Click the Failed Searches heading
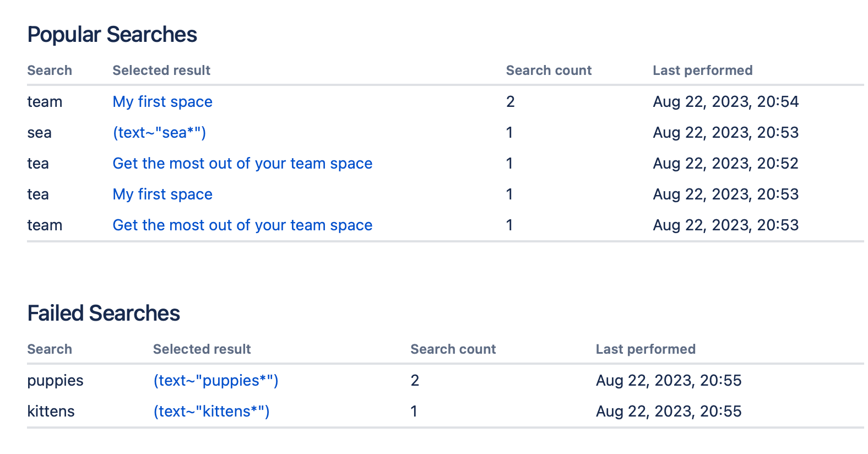 coord(104,314)
